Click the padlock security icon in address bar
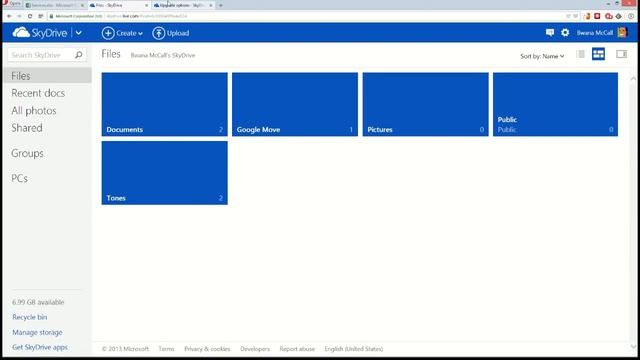640x360 pixels. click(51, 16)
